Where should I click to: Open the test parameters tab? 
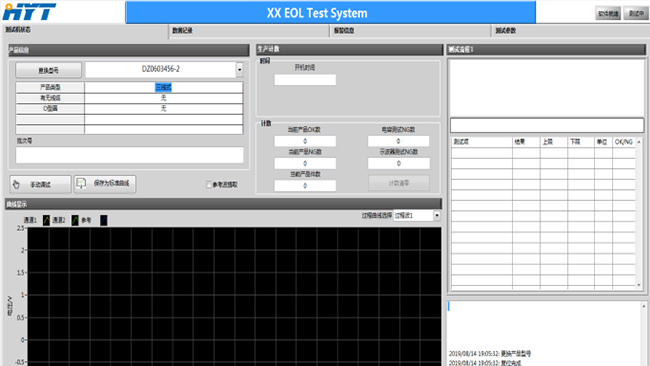506,31
